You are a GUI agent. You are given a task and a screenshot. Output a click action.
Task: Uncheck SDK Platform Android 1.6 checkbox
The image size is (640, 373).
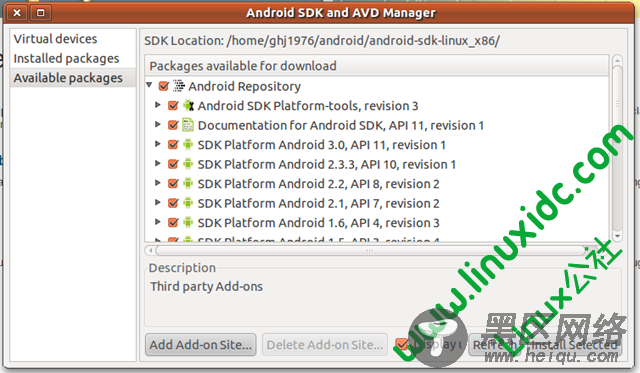(173, 222)
